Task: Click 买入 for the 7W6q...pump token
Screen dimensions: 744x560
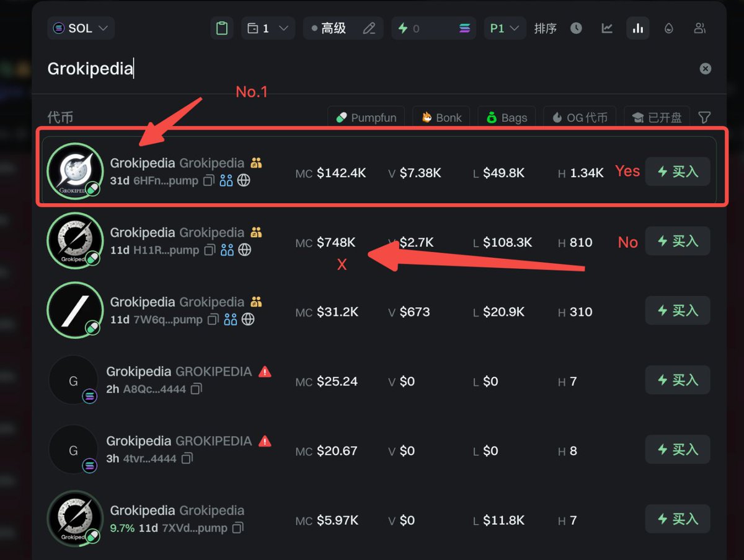Action: 678,310
